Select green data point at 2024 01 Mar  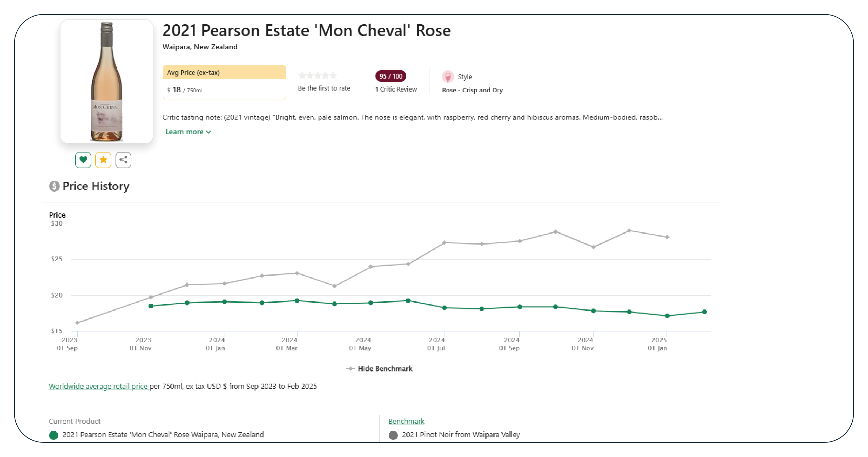297,301
